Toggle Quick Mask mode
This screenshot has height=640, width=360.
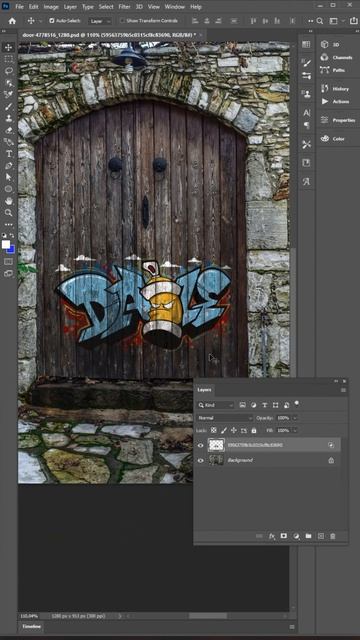pyautogui.click(x=8, y=261)
